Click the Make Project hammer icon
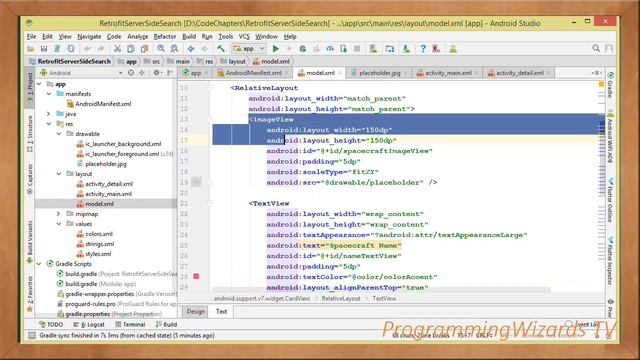This screenshot has width=640, height=360. (221, 49)
